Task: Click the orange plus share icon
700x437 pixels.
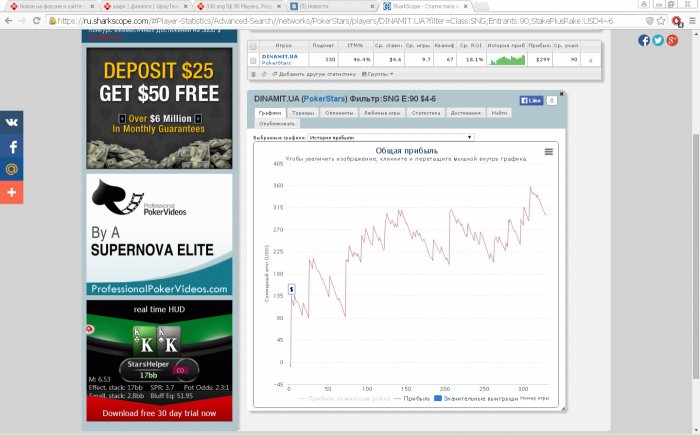Action: click(x=12, y=192)
